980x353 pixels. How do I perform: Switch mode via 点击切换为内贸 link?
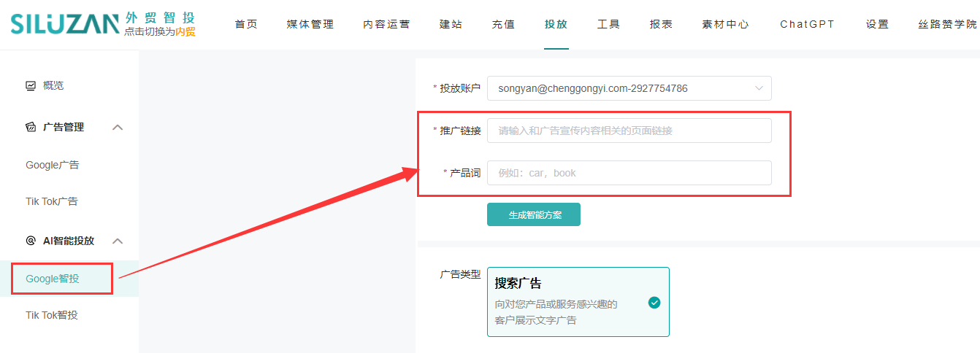pos(160,32)
